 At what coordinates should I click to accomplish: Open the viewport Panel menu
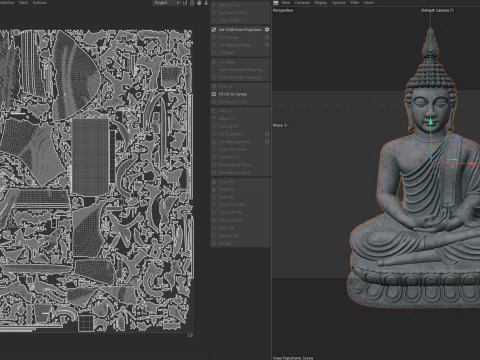point(369,3)
